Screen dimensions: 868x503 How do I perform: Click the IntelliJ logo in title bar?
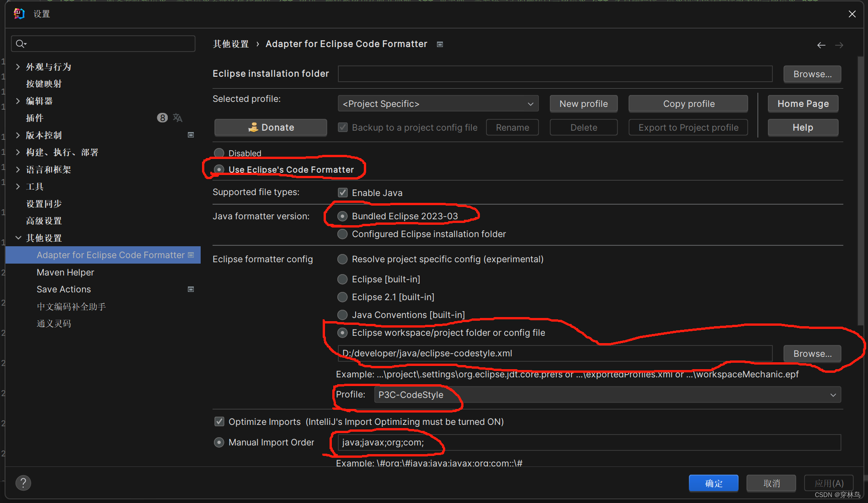pos(19,14)
